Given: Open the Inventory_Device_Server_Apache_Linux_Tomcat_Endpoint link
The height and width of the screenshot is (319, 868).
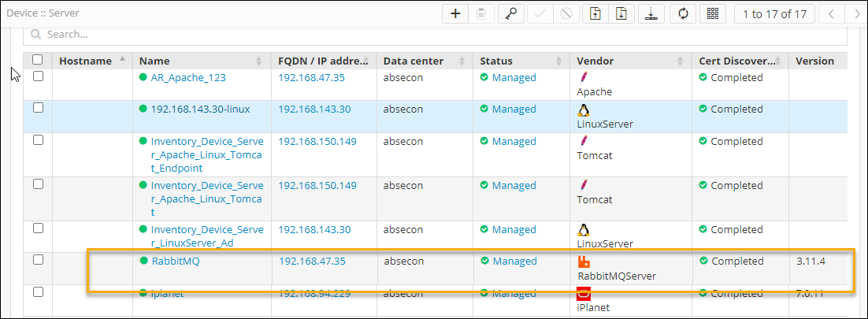Looking at the screenshot, I should [207, 155].
